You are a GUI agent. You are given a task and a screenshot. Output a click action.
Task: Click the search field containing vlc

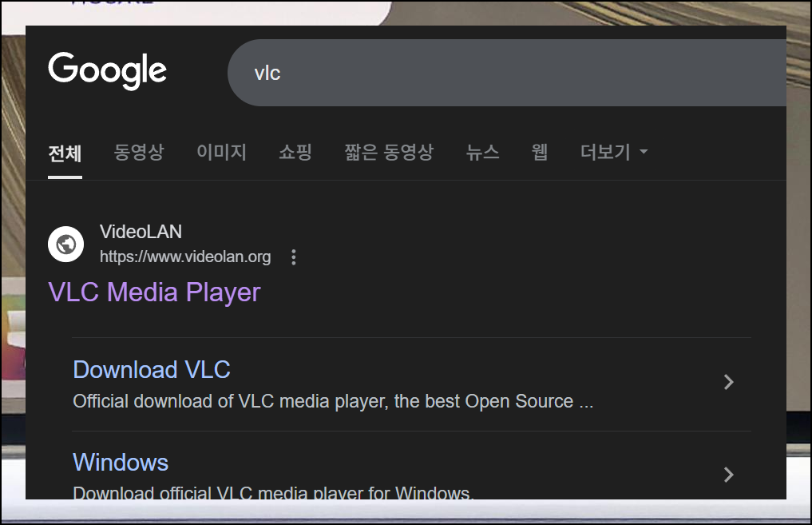point(508,73)
